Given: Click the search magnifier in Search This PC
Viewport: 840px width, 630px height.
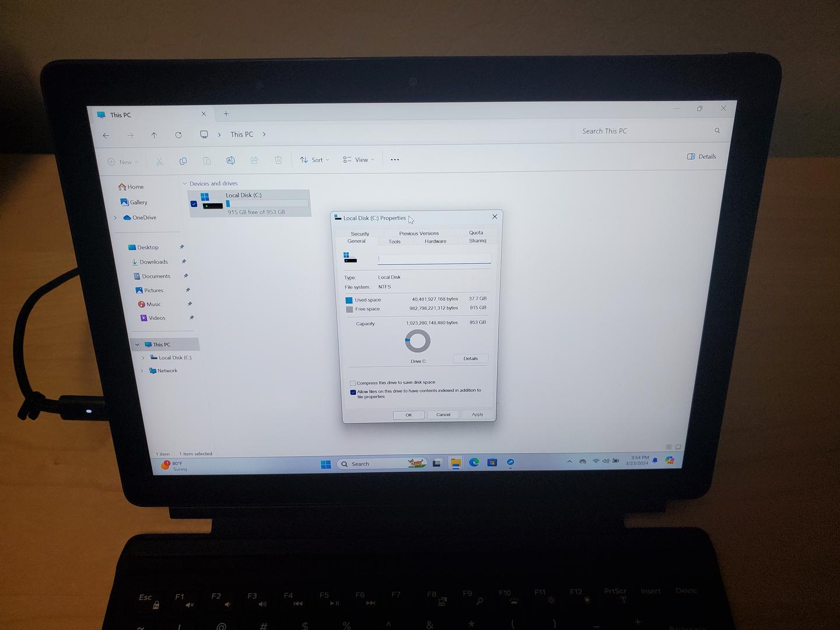Looking at the screenshot, I should [x=717, y=131].
